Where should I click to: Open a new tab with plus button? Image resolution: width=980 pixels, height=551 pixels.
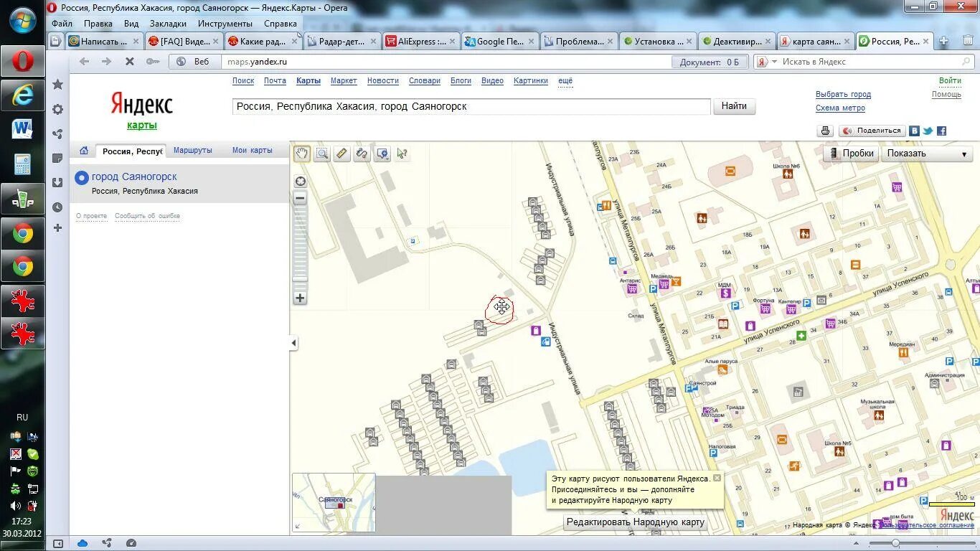(944, 41)
